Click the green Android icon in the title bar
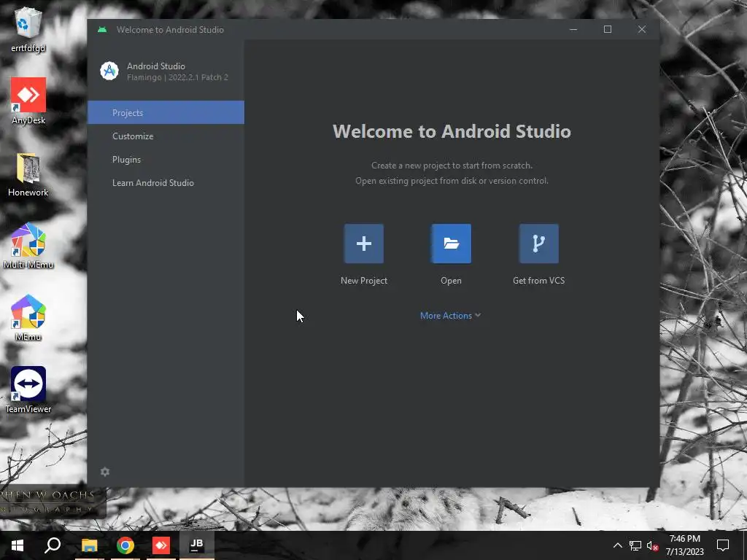This screenshot has width=747, height=560. 102,29
